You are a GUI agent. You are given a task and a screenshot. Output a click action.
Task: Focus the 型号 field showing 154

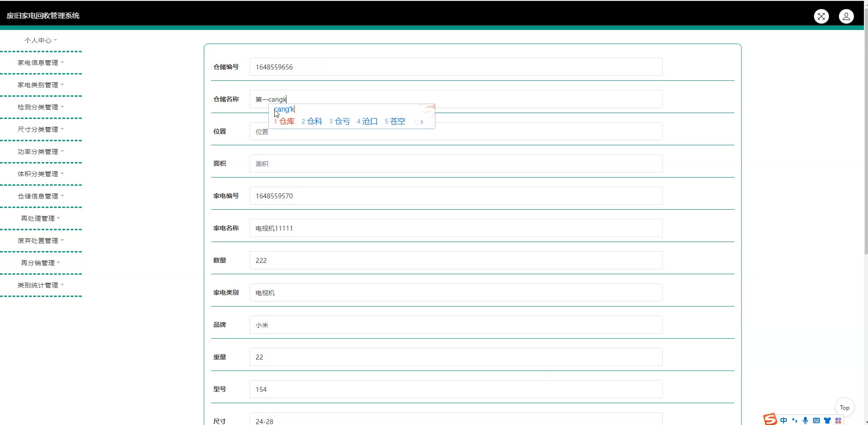pos(456,389)
